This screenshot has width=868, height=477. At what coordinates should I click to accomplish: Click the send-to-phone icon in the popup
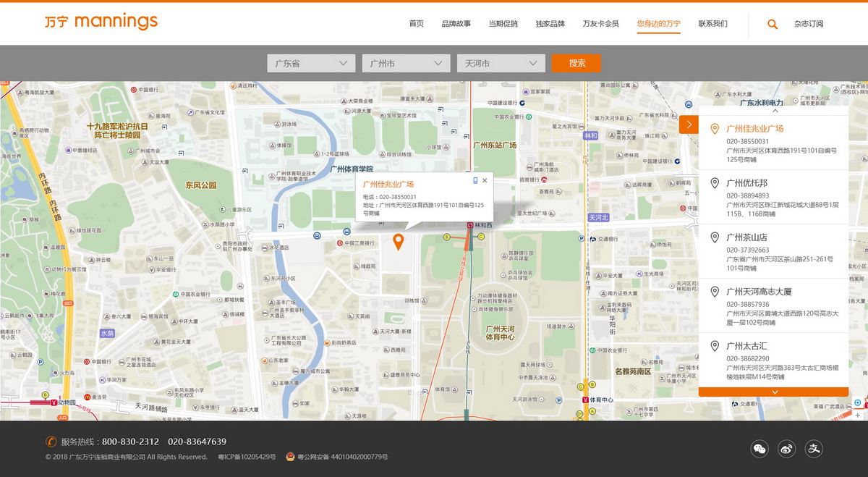(x=475, y=180)
